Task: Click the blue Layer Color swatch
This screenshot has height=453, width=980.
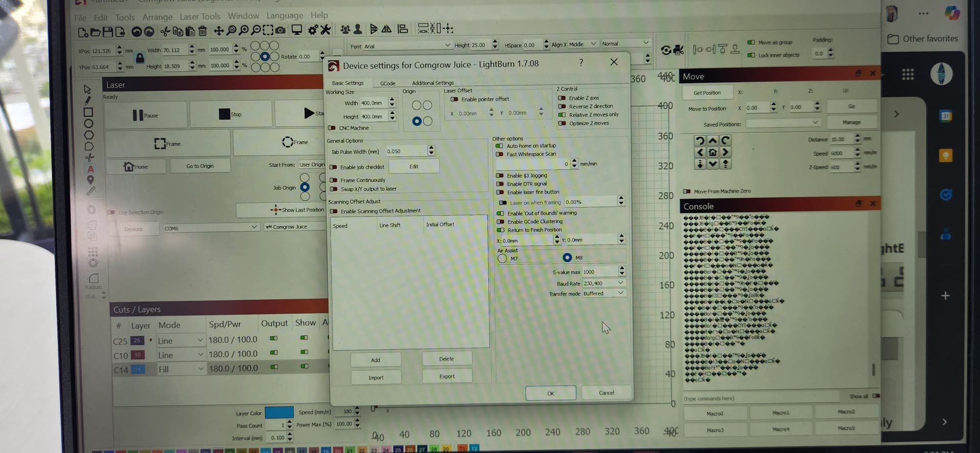Action: coord(279,412)
